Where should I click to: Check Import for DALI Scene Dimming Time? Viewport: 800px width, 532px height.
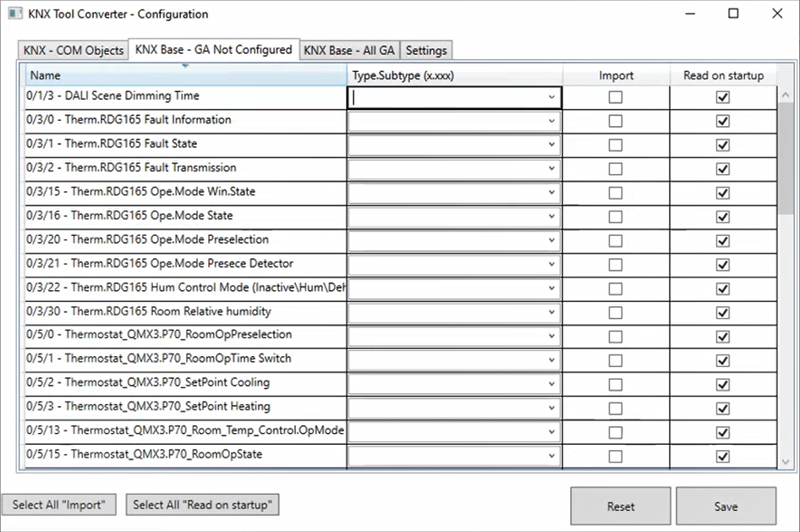[616, 97]
